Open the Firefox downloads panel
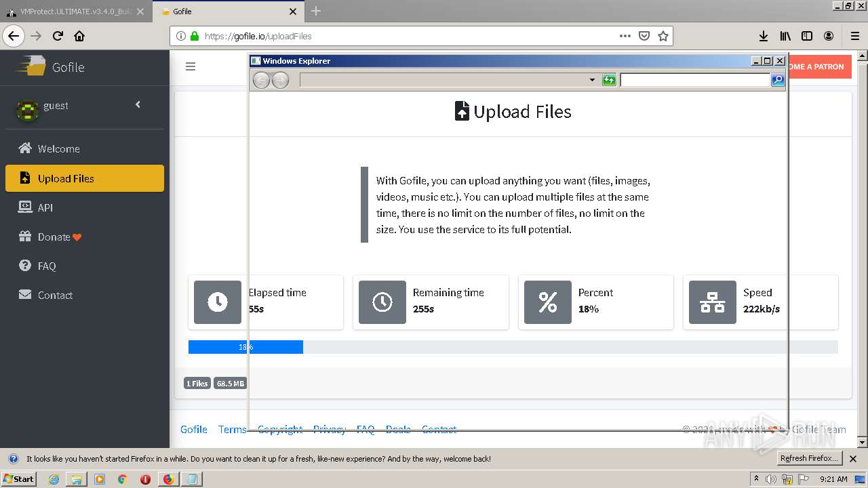Screen dimensions: 868x488 point(763,36)
